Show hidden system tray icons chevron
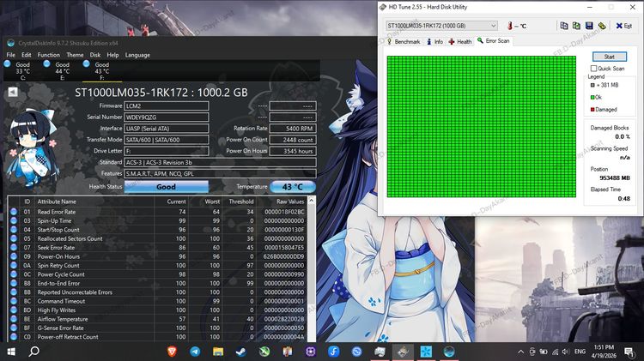This screenshot has height=361, width=644. [520, 352]
